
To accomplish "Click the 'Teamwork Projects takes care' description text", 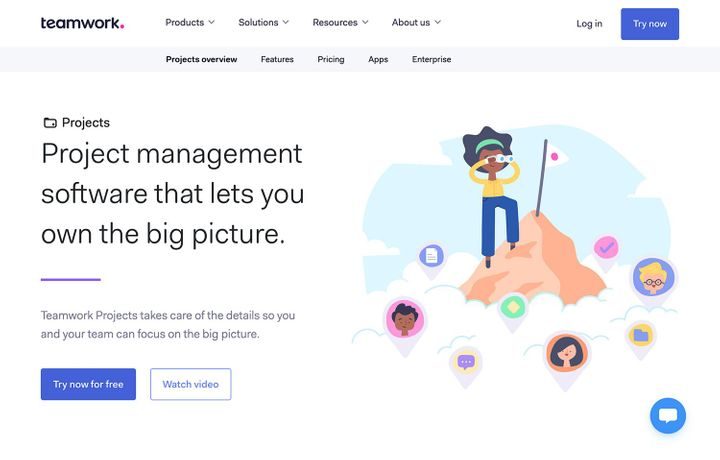I will [168, 325].
